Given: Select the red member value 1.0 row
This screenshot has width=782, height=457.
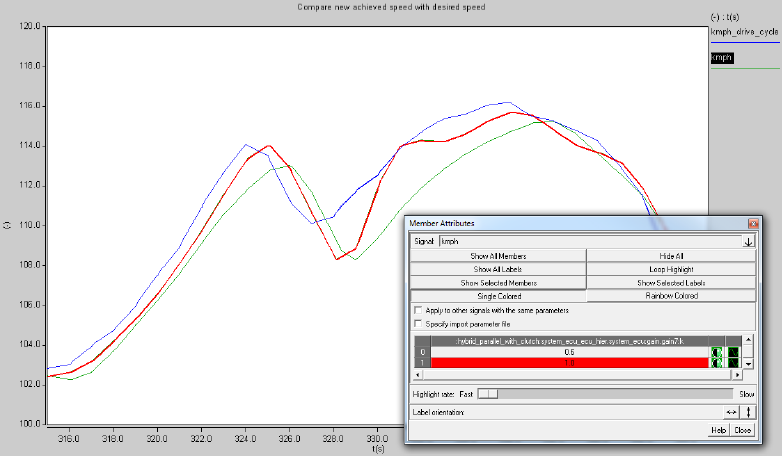Looking at the screenshot, I should [x=570, y=363].
